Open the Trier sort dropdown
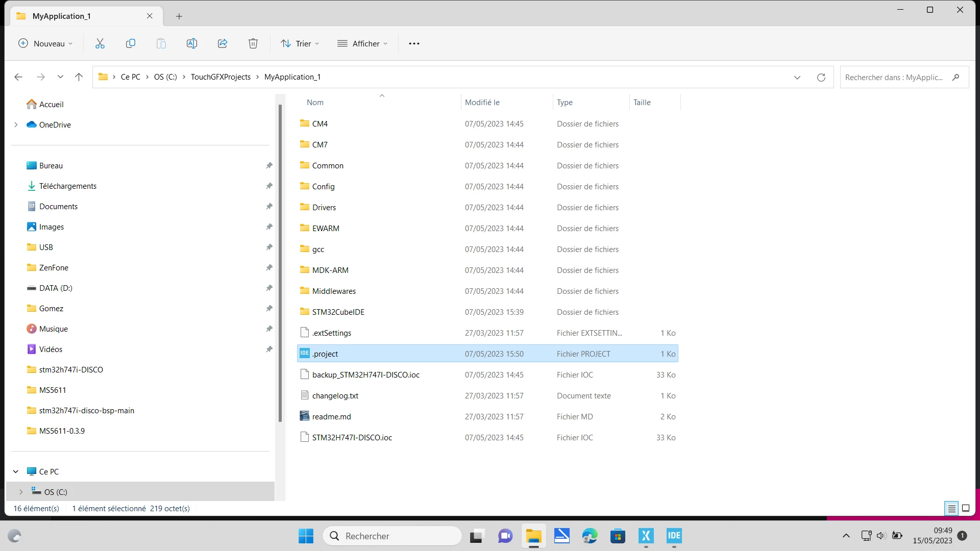The width and height of the screenshot is (980, 551). click(x=300, y=43)
